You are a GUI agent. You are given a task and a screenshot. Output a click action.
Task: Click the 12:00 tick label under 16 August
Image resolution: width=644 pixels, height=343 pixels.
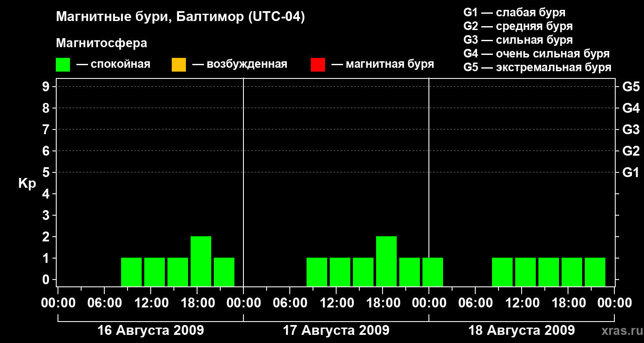151,303
